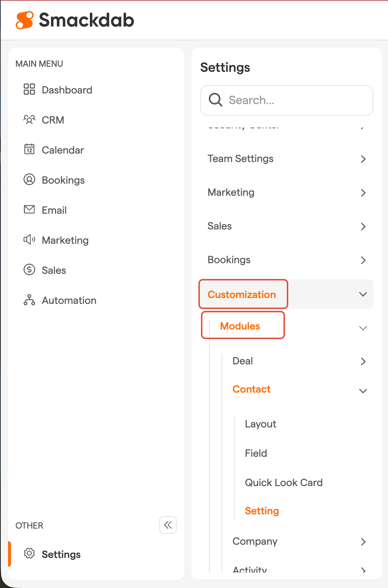Click Settings in the Other menu
Screen dimensions: 388x588
61,554
